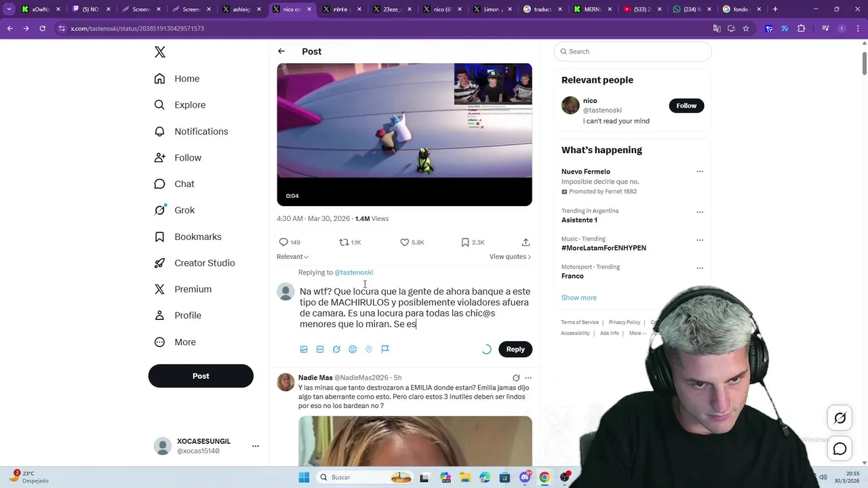Click the video player in the post
This screenshot has height=488, width=868.
coord(404,134)
